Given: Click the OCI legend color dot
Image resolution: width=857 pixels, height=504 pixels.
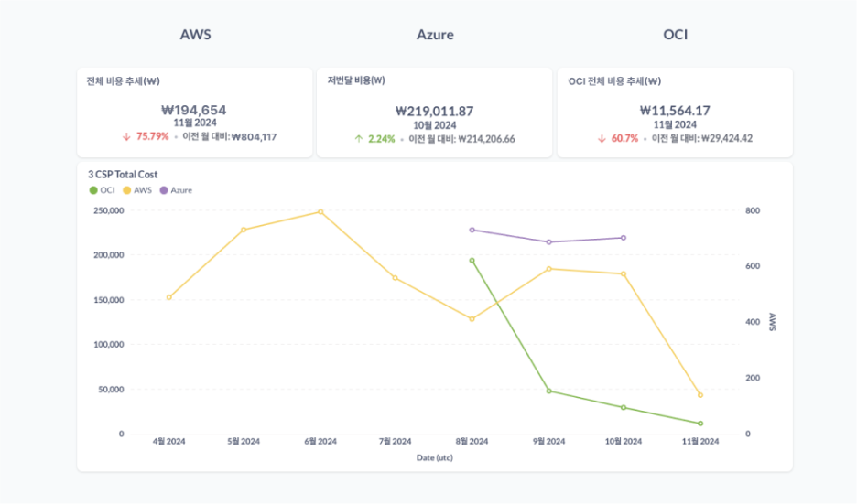Looking at the screenshot, I should 93,190.
